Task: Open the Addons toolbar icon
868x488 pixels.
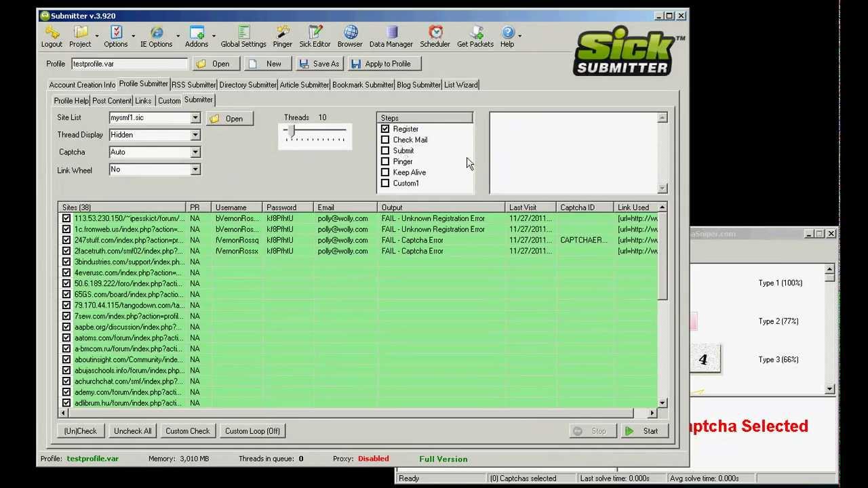Action: [197, 37]
